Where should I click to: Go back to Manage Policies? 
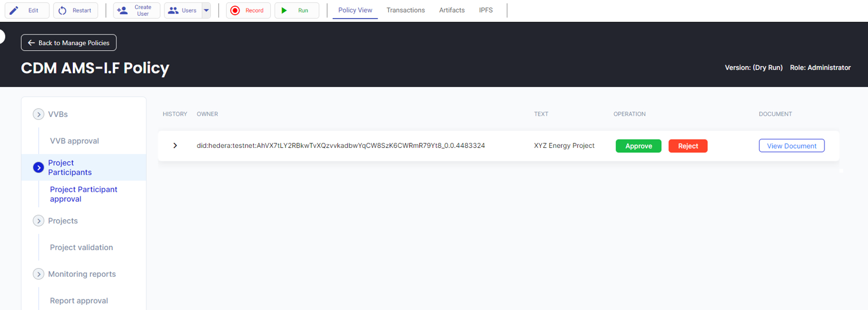pos(69,43)
